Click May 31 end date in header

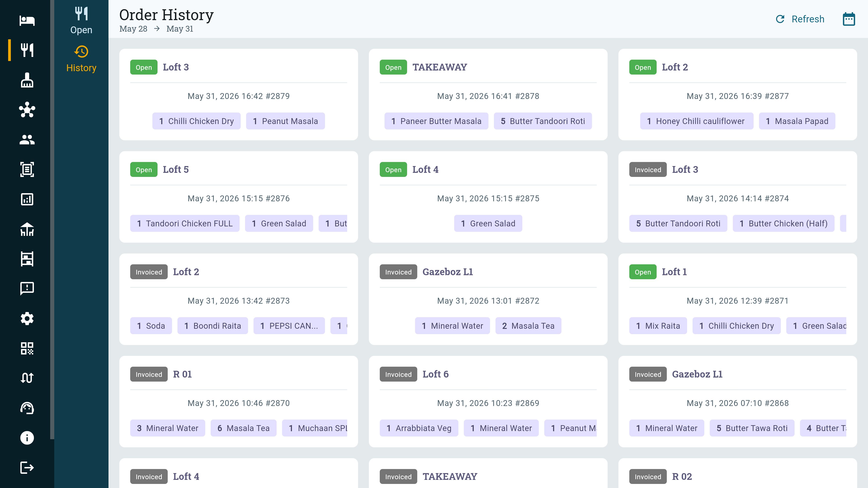tap(180, 29)
